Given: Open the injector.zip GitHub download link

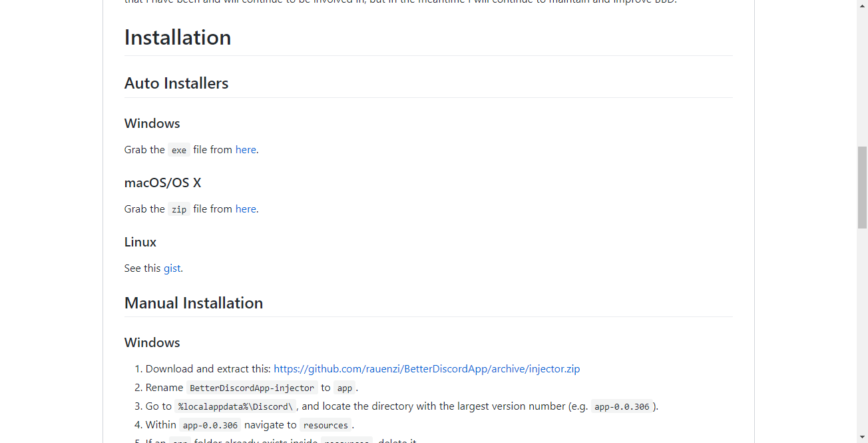Looking at the screenshot, I should pos(427,369).
